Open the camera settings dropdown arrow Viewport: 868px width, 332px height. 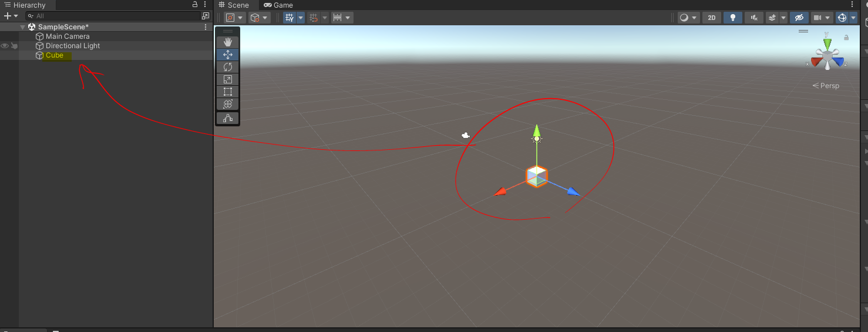828,18
